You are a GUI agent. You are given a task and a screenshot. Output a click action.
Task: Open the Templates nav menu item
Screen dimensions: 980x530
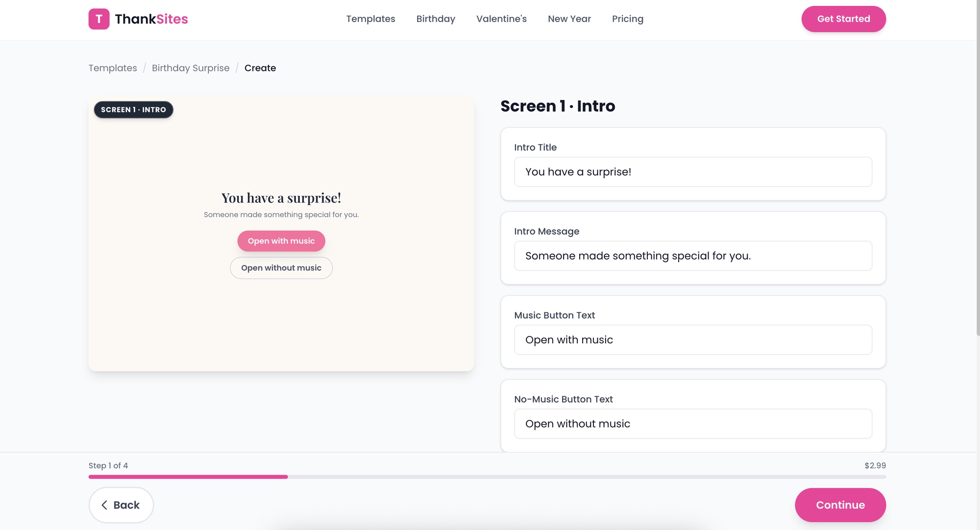click(x=370, y=19)
